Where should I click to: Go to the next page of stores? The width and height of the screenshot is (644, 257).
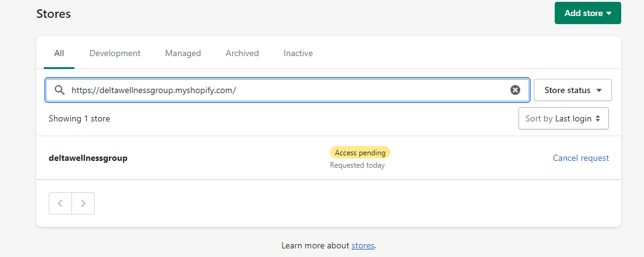coord(83,203)
